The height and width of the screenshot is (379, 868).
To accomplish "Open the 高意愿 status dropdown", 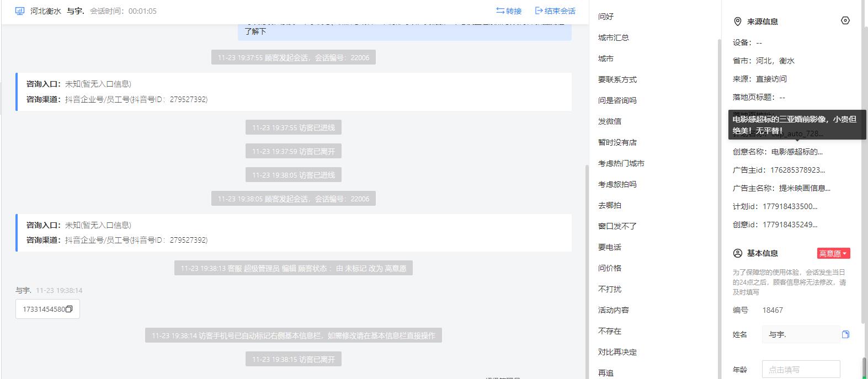I will [833, 253].
